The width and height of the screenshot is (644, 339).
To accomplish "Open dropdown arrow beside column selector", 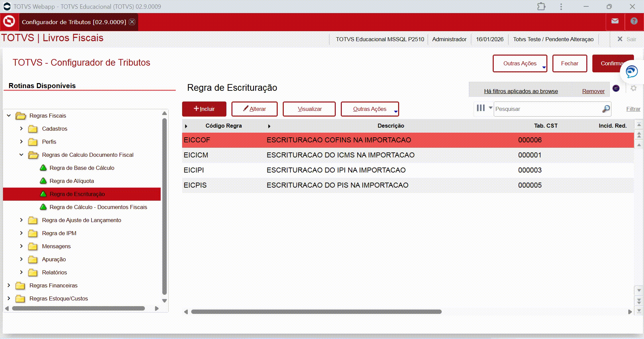I will (490, 108).
